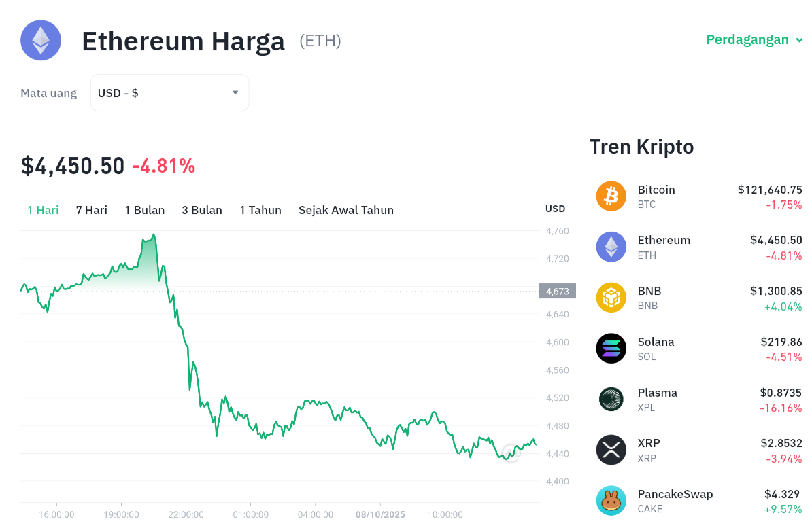The height and width of the screenshot is (530, 812).
Task: Switch chart to 7 Hari
Action: [92, 210]
